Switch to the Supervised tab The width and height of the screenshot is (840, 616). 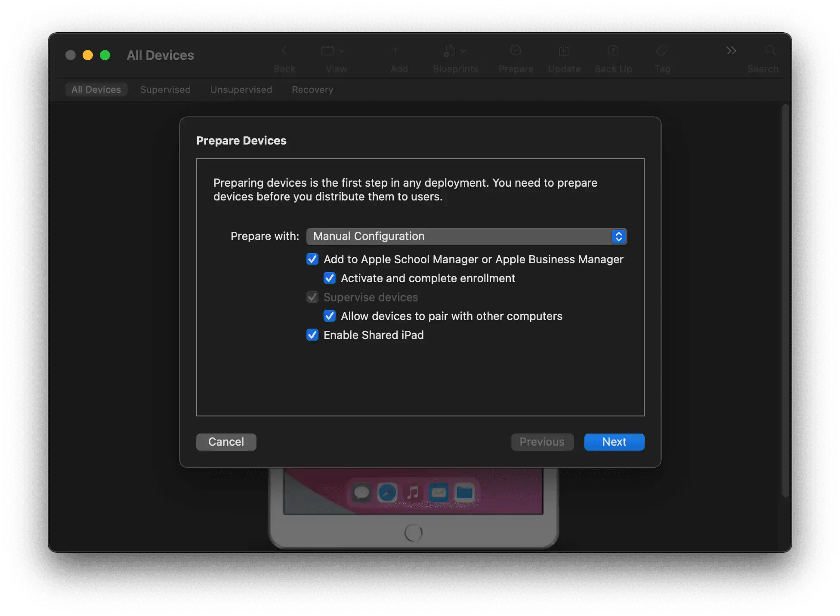click(x=165, y=89)
